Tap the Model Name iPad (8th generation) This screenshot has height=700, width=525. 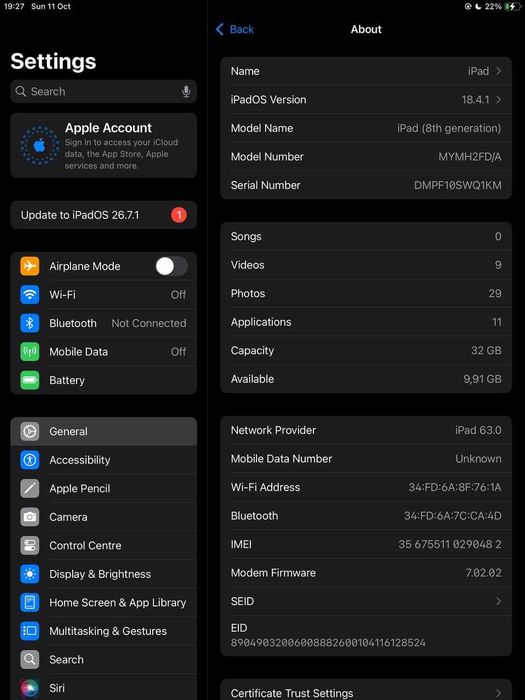tap(449, 128)
